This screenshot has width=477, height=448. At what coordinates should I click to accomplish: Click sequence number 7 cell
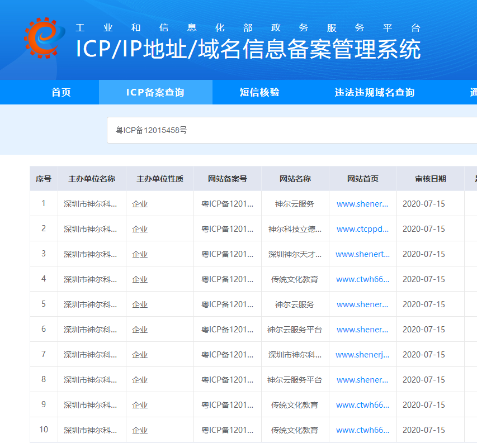[x=44, y=354]
